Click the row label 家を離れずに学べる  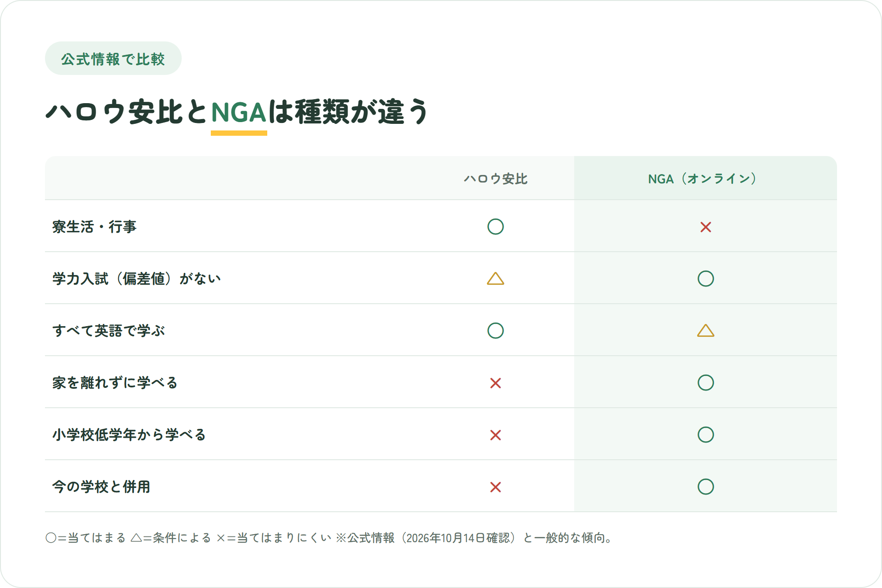(x=115, y=383)
